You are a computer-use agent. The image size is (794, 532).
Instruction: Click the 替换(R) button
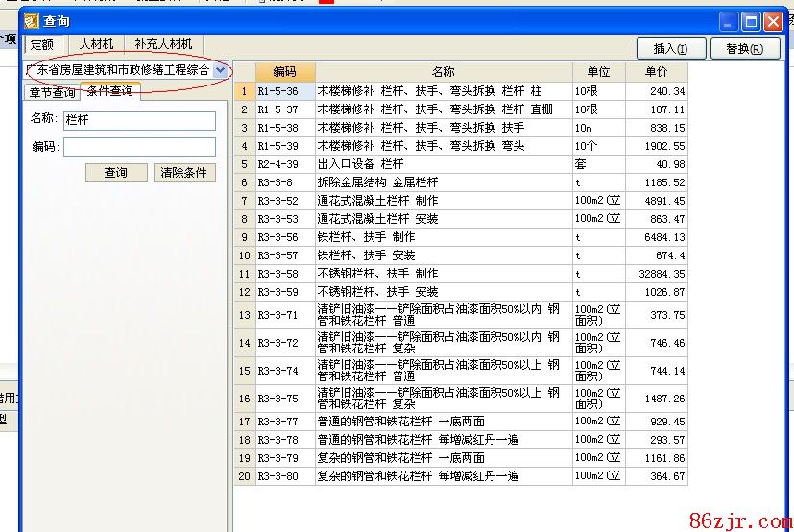tap(745, 49)
